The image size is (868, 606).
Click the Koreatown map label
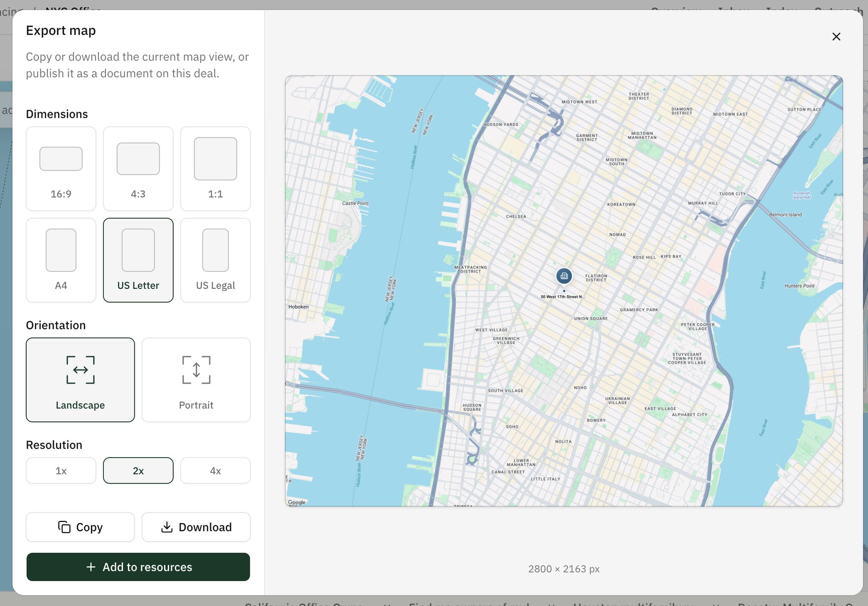[x=621, y=204]
